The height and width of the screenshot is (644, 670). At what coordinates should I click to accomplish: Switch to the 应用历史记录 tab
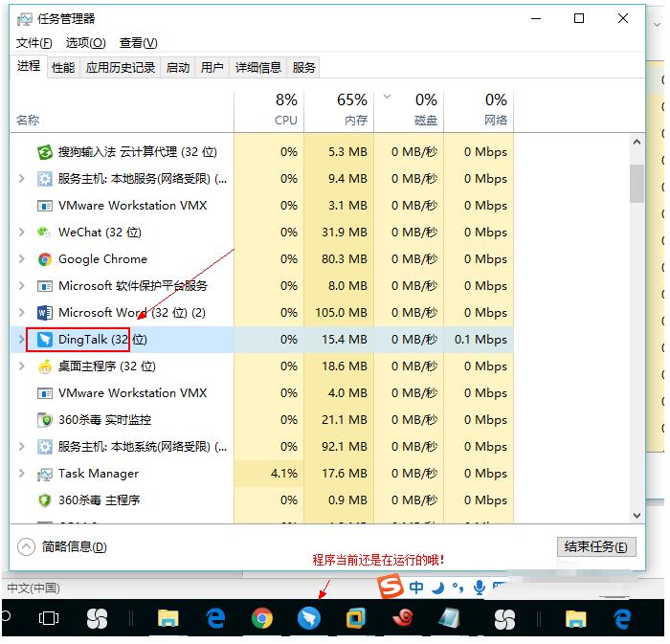[120, 68]
